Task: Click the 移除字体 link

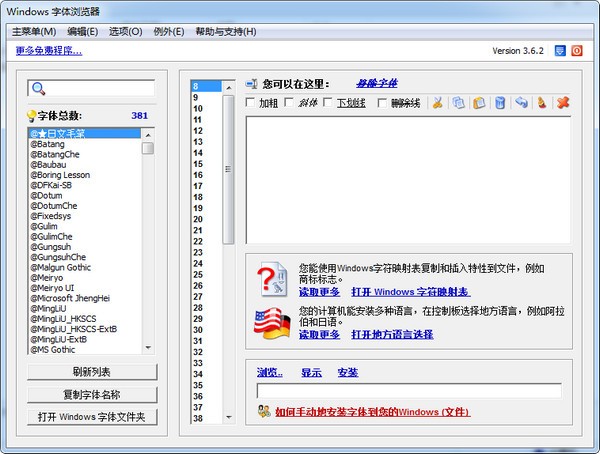Action: point(377,83)
